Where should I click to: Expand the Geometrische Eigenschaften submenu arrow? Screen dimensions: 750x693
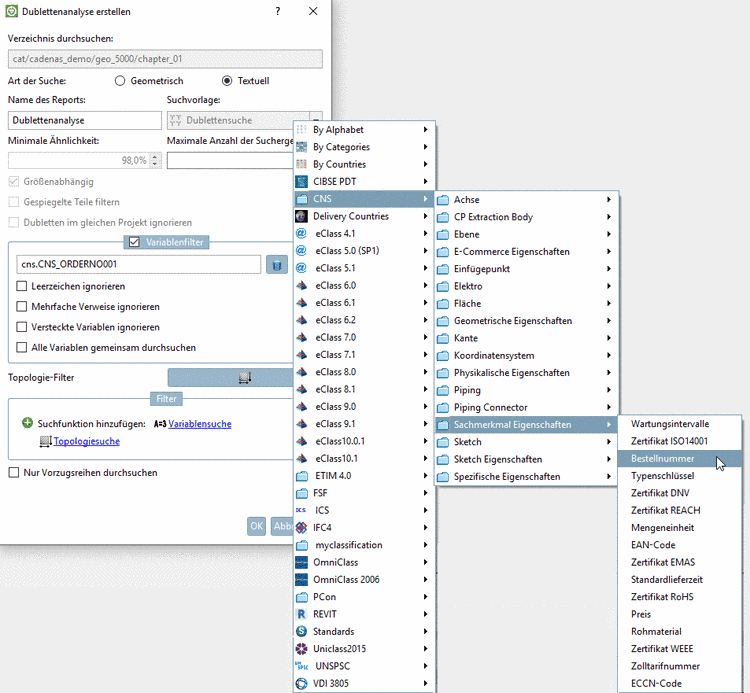(609, 320)
